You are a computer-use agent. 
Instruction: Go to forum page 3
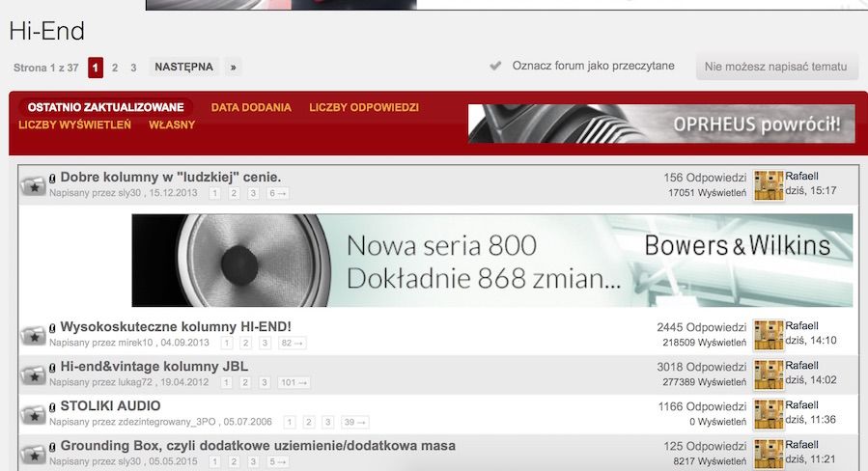click(x=133, y=68)
